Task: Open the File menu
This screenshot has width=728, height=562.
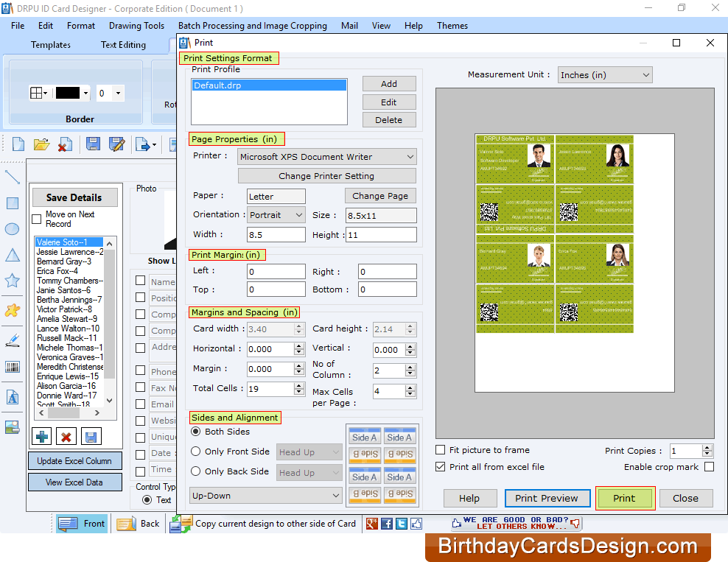Action: [x=18, y=26]
